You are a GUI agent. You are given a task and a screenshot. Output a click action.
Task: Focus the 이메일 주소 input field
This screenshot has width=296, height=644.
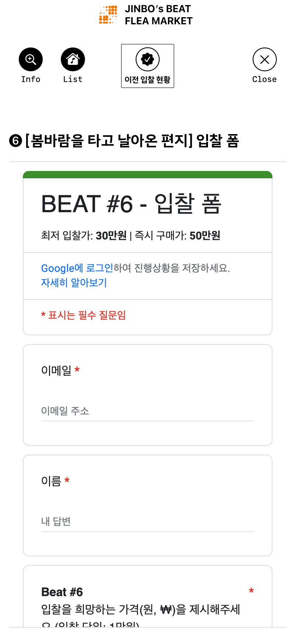[x=148, y=411]
